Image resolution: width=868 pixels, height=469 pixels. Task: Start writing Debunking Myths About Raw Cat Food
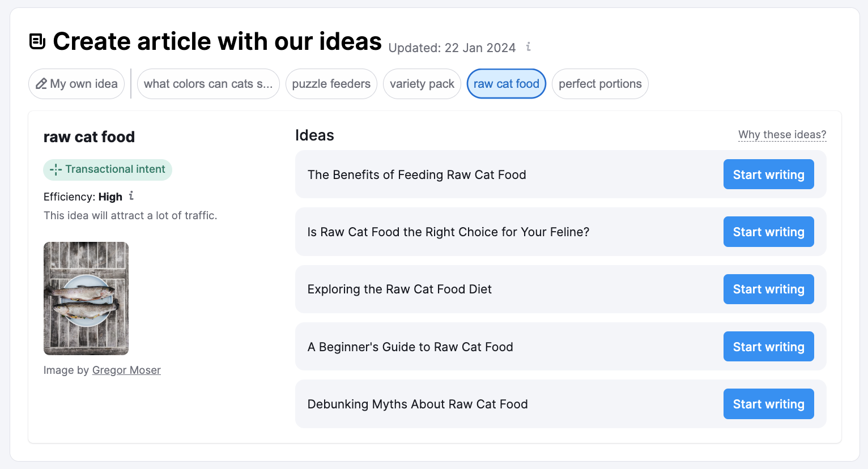(768, 404)
